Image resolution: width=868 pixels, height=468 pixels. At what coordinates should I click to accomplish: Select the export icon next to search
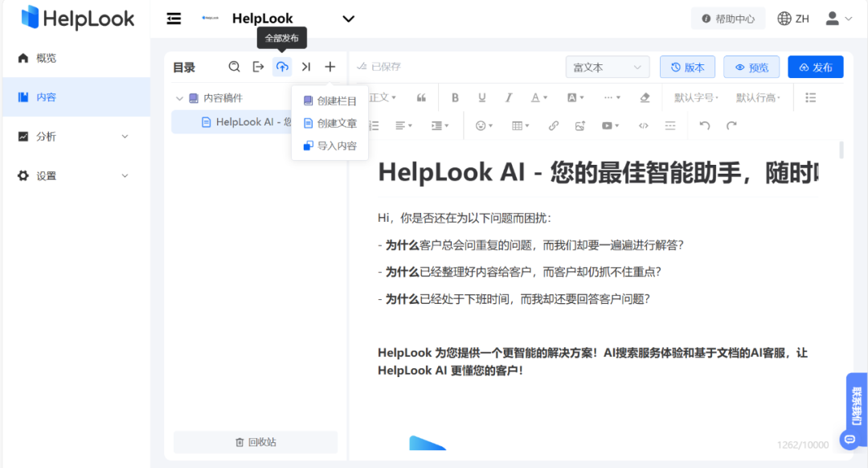click(257, 67)
